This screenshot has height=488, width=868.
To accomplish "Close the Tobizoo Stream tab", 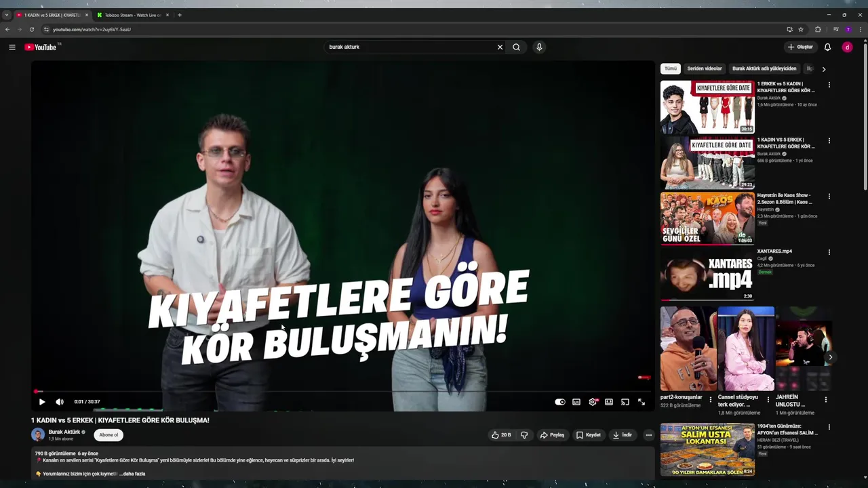I will click(x=167, y=15).
